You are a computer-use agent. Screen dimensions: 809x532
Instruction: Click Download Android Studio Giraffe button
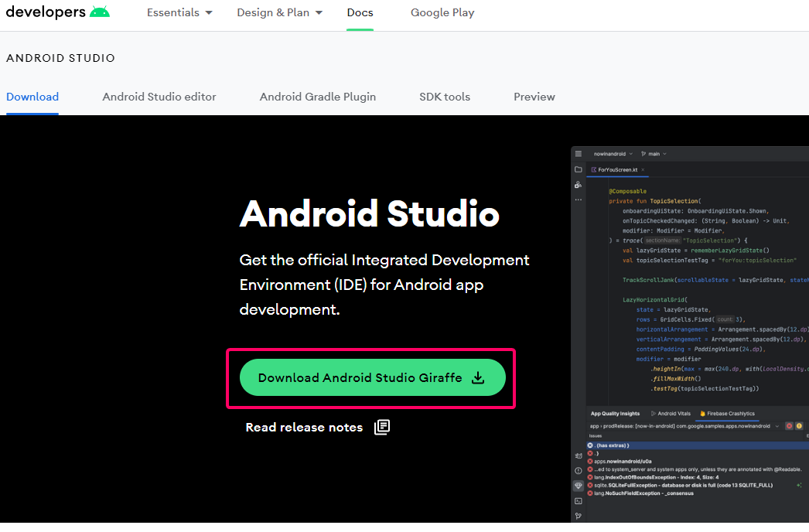click(x=373, y=377)
